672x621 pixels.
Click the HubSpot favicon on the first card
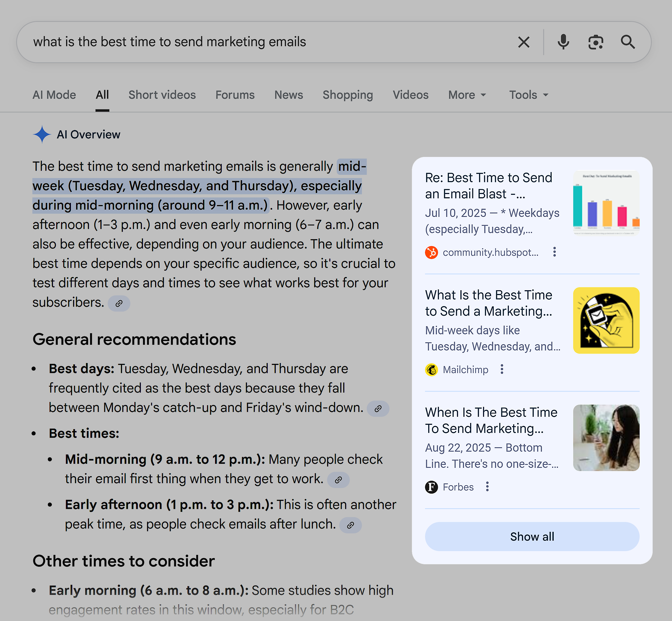tap(431, 252)
